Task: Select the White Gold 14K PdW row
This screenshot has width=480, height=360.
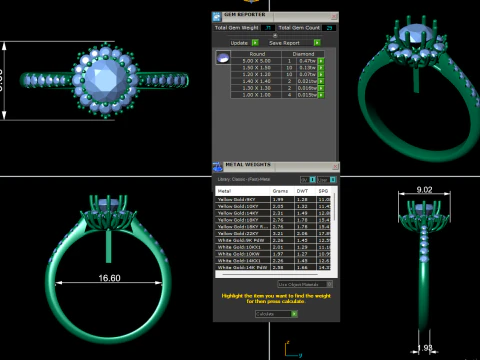Action: (x=273, y=267)
